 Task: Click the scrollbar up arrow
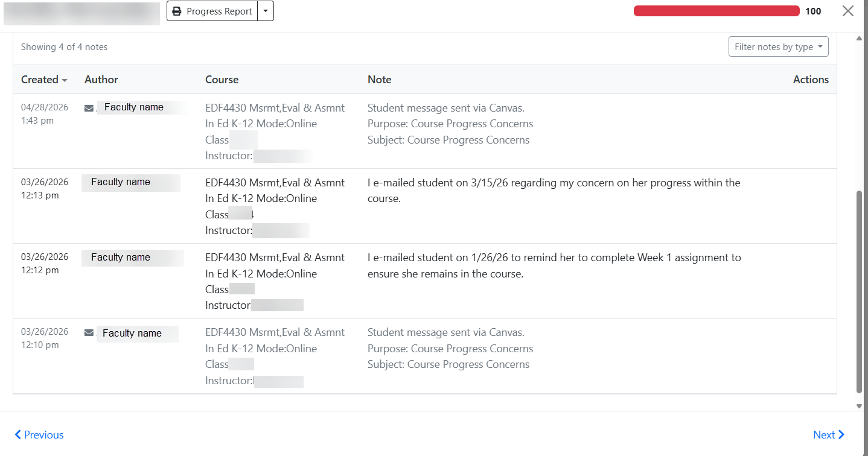point(860,39)
